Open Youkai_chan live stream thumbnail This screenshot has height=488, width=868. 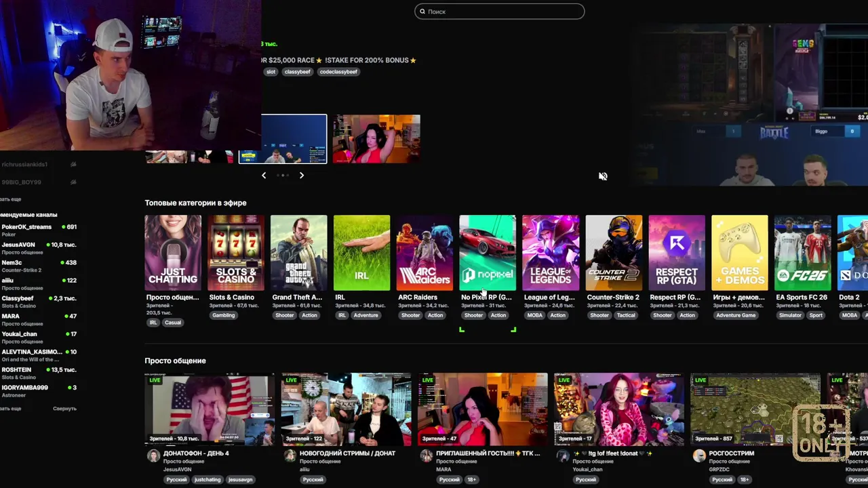pyautogui.click(x=618, y=409)
